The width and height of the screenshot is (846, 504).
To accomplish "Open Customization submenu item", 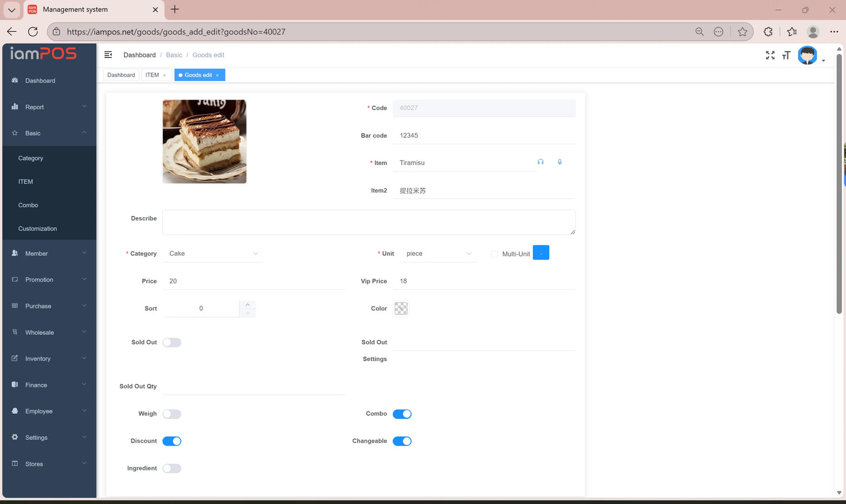I will [49, 228].
